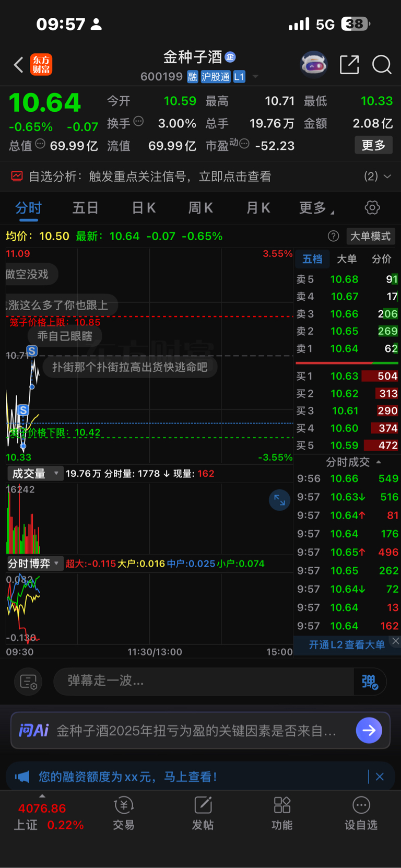Screen dimensions: 401x868
Task: Tap the upper S signal marker
Action: click(x=32, y=351)
